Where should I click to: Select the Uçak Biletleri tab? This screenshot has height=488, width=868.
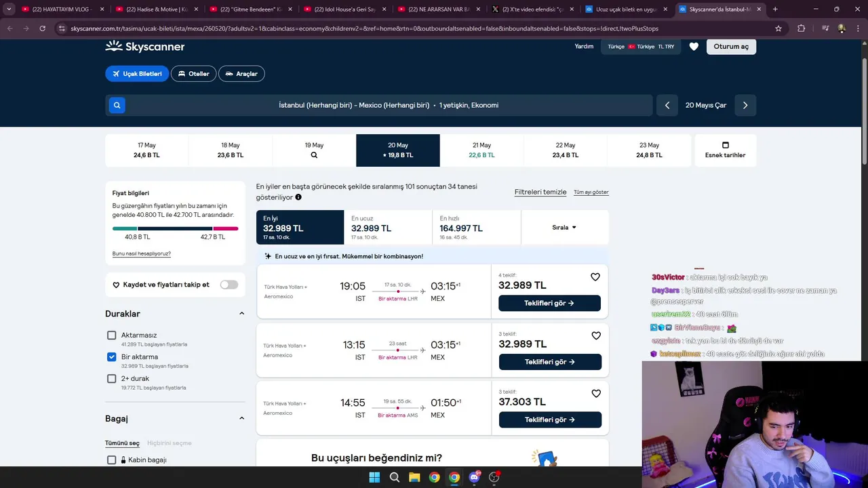137,73
